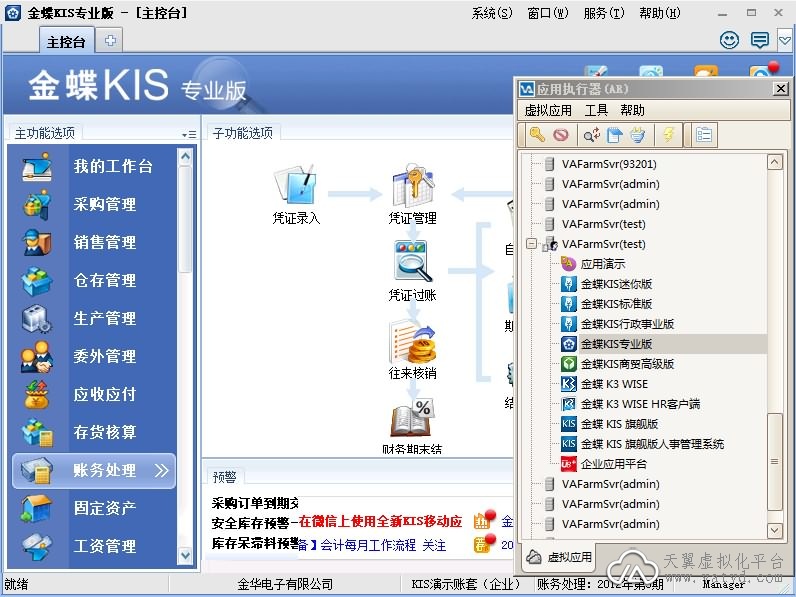Launch 金蝶 K3 WISE from the application tree

tap(614, 384)
